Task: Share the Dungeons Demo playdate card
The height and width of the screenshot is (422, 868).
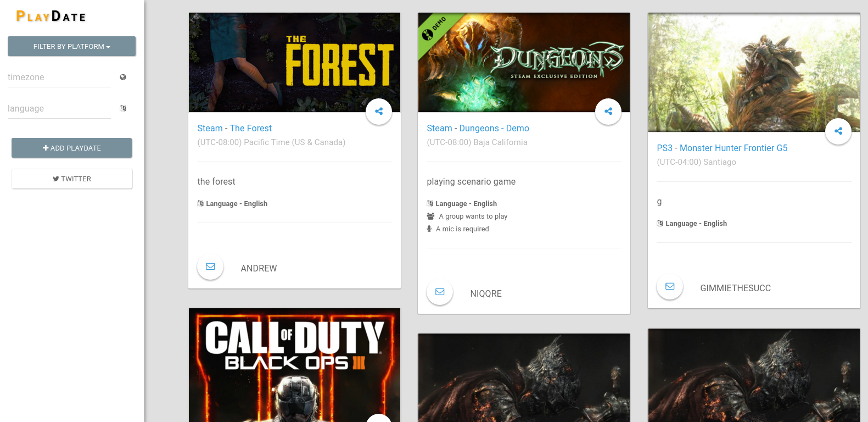Action: (x=608, y=111)
